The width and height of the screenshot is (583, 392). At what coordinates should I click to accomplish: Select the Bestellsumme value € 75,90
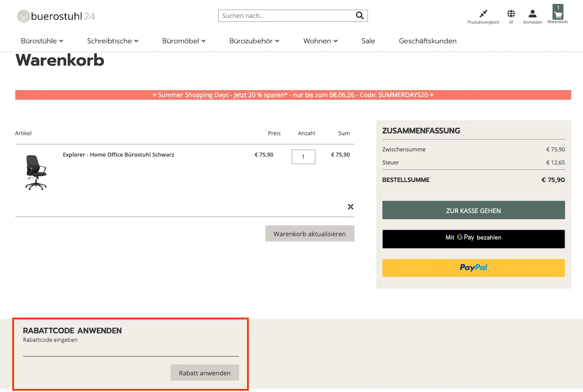[553, 180]
